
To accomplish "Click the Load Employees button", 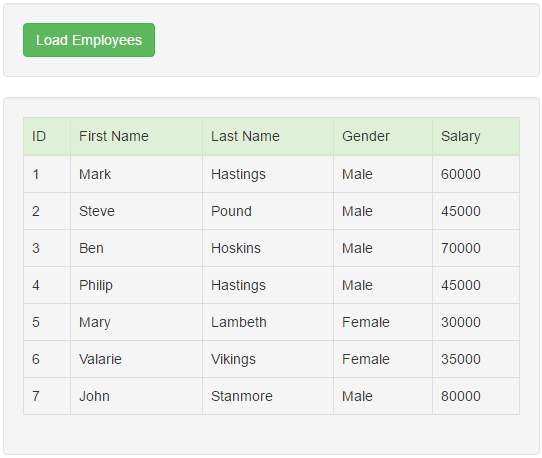I will coord(89,40).
